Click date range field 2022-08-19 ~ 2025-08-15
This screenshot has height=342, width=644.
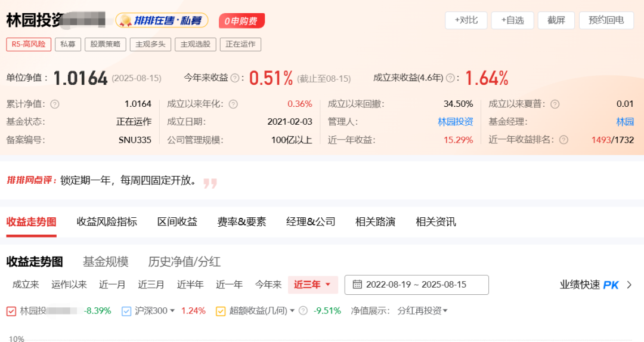(416, 285)
